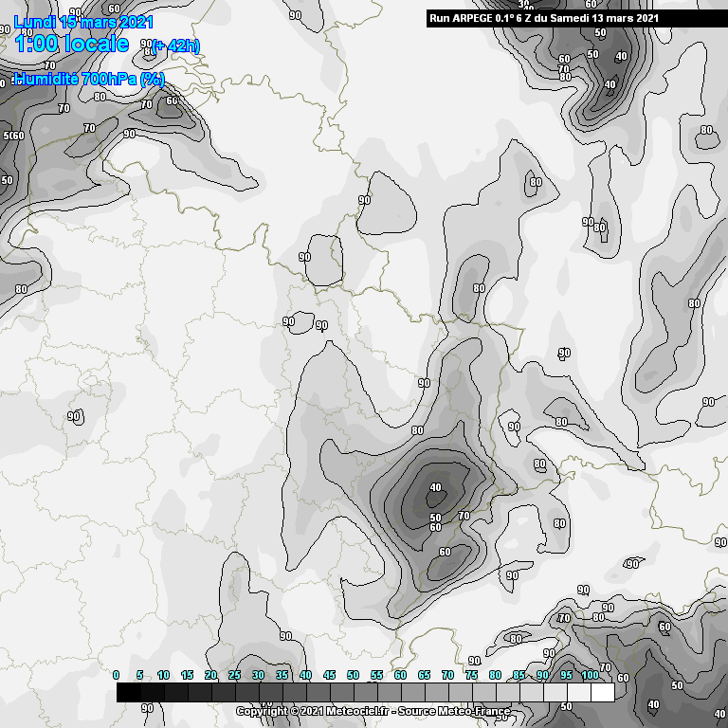
Task: Click the legend swatch below the '10' label
Action: click(163, 693)
